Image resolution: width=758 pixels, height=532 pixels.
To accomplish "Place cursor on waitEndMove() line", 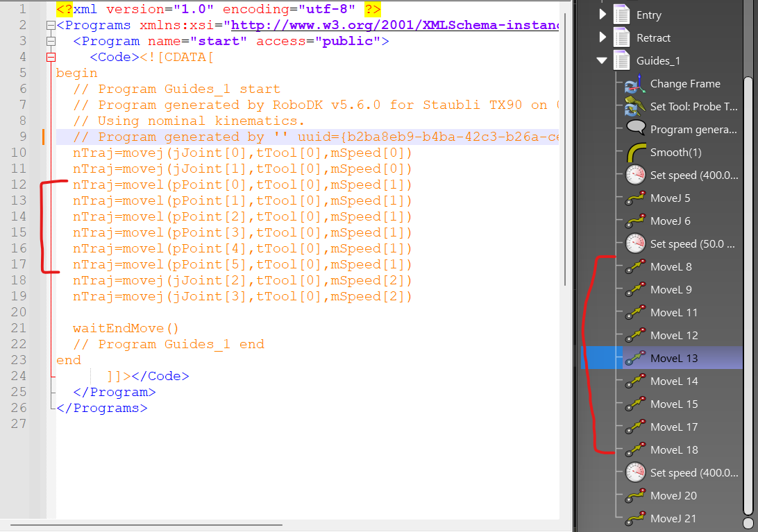I will pyautogui.click(x=126, y=328).
